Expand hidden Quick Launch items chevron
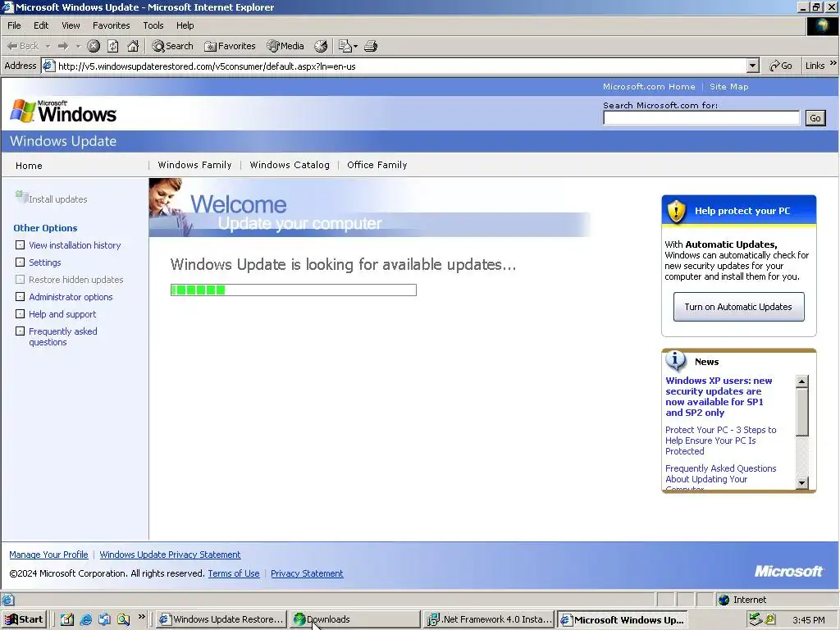 pyautogui.click(x=141, y=617)
